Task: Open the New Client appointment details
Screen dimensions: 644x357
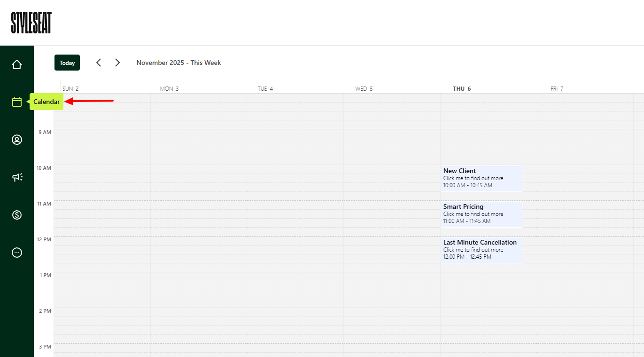Action: (481, 179)
